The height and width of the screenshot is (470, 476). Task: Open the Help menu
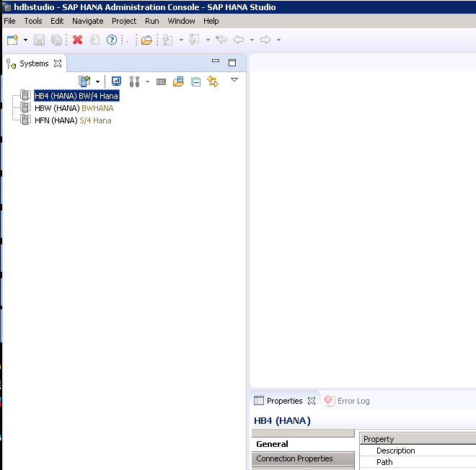(x=211, y=21)
